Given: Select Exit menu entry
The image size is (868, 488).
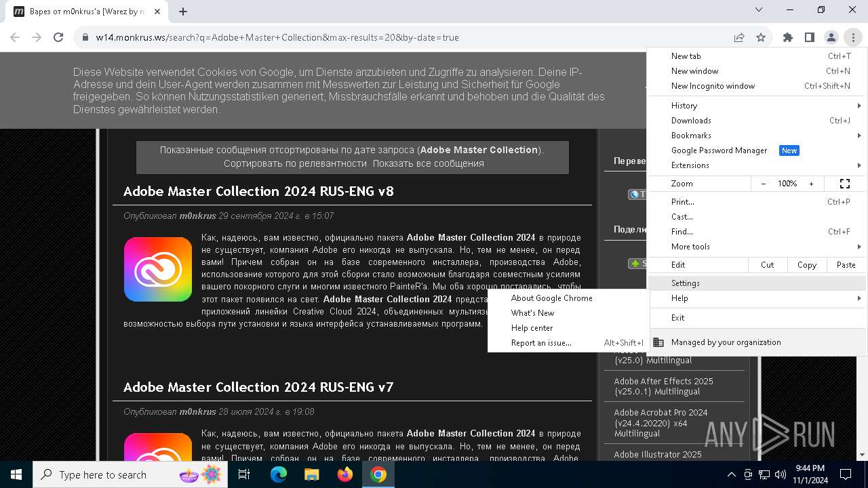Looking at the screenshot, I should click(x=757, y=318).
